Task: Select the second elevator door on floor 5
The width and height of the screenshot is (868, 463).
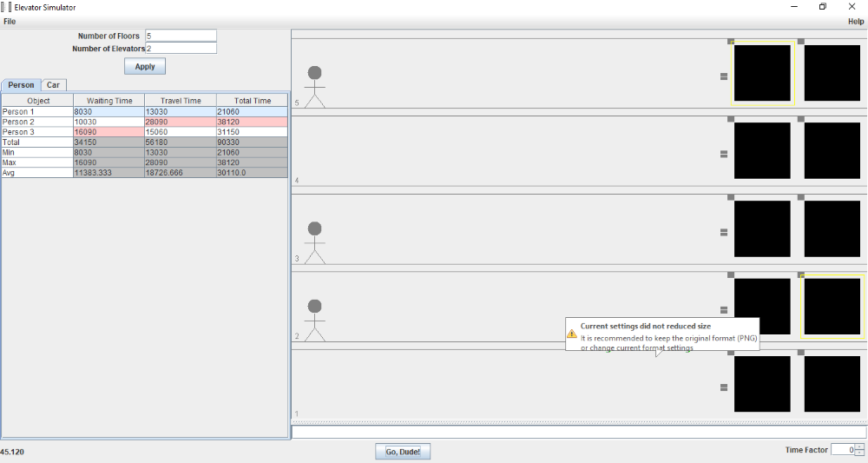Action: [832, 73]
